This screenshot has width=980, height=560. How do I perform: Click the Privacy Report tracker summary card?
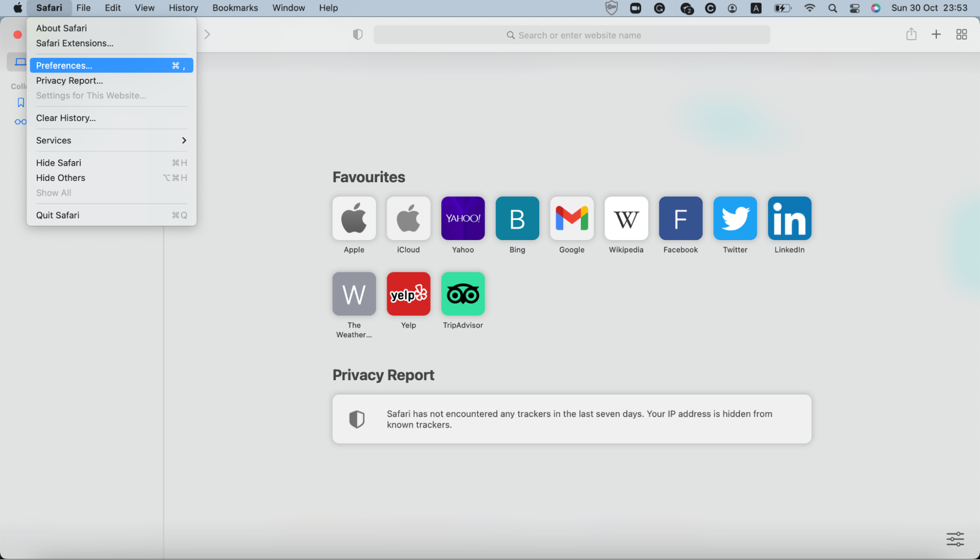pos(572,419)
